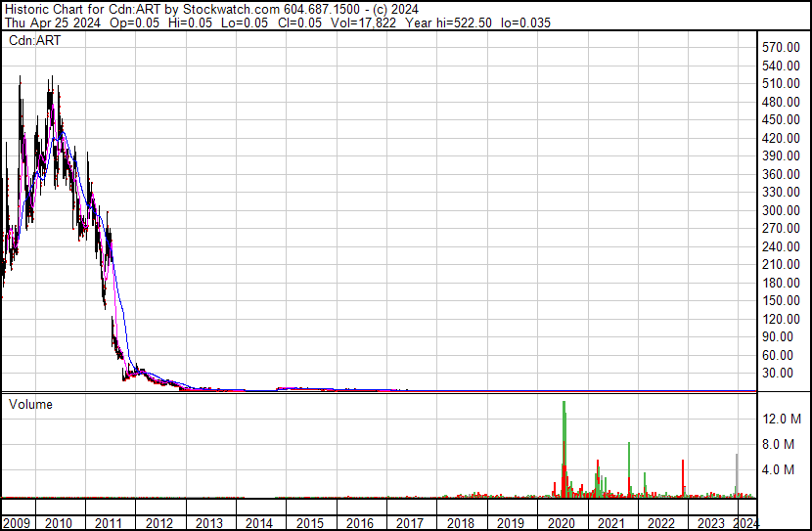Screen dimensions: 812x531
Task: Click the Vol=17,822 value in header
Action: [x=361, y=22]
